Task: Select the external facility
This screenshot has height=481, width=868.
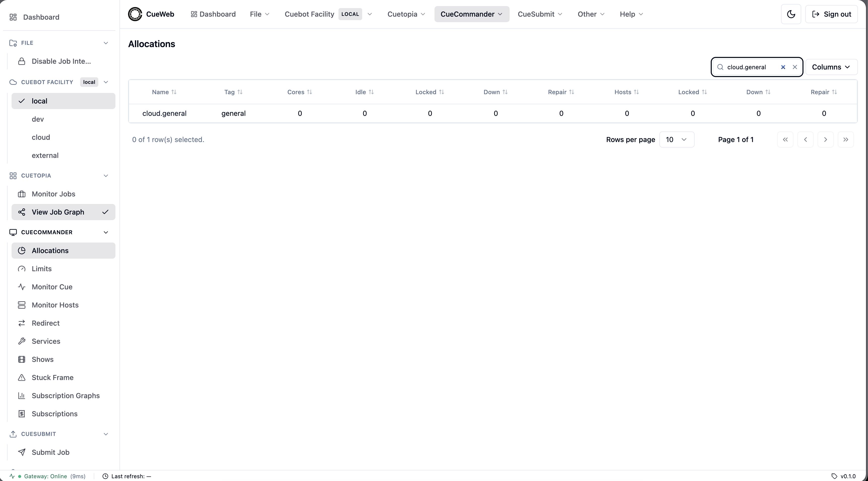Action: coord(63,156)
